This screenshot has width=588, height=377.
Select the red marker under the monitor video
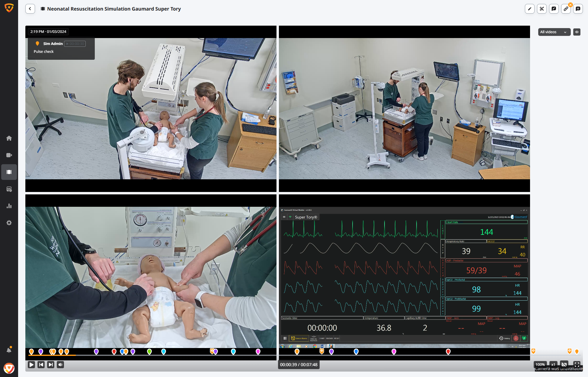tap(448, 351)
